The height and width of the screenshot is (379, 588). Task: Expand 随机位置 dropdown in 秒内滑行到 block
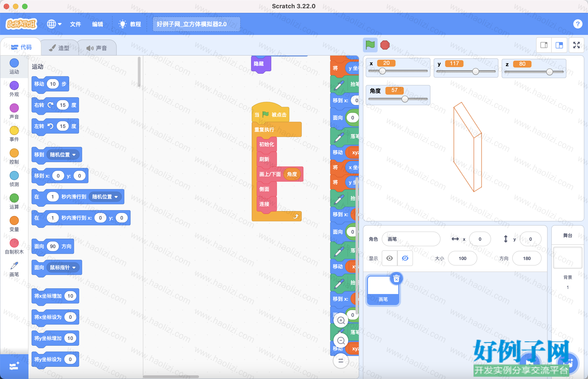[x=105, y=197]
